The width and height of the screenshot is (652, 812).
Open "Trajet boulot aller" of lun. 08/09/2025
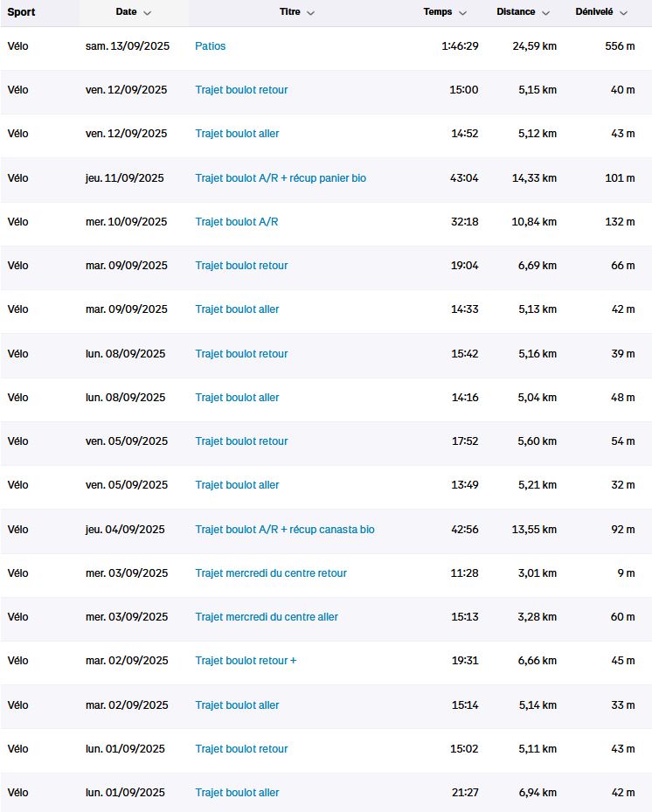(237, 398)
